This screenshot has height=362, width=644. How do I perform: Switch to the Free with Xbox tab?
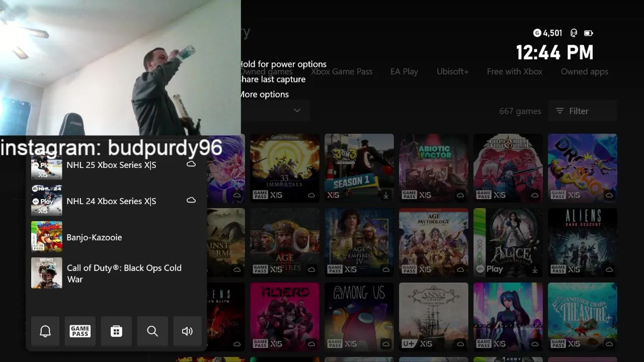point(514,71)
